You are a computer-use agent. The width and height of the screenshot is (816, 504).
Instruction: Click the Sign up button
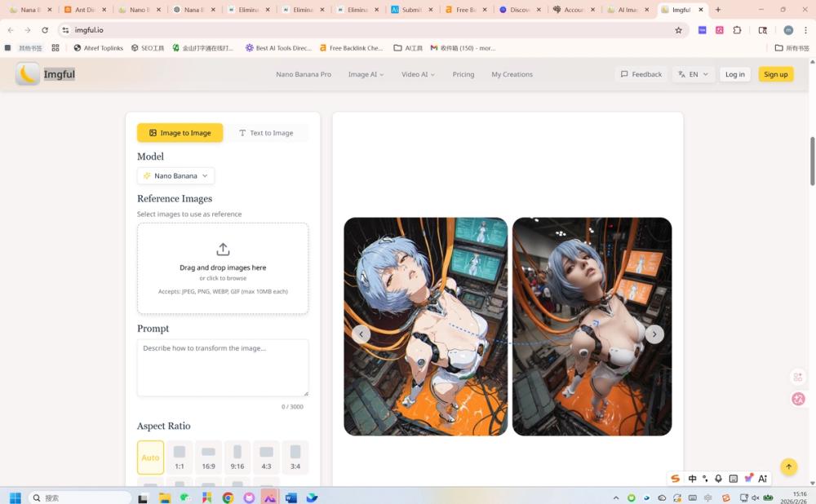[775, 74]
